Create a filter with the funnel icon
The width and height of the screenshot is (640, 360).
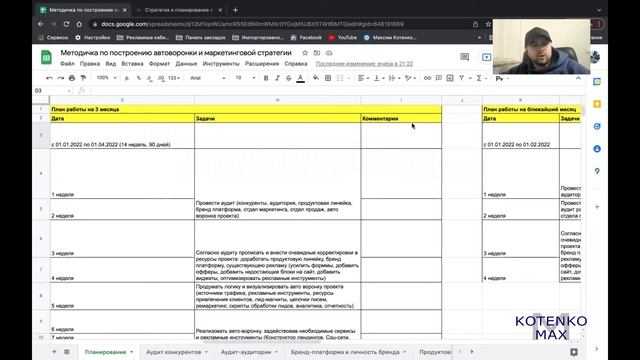pyautogui.click(x=461, y=78)
